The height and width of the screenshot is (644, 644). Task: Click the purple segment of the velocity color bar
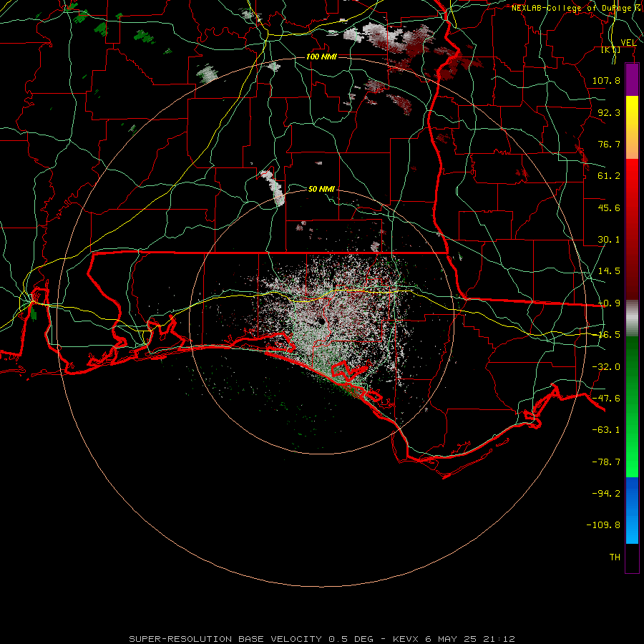click(x=632, y=79)
